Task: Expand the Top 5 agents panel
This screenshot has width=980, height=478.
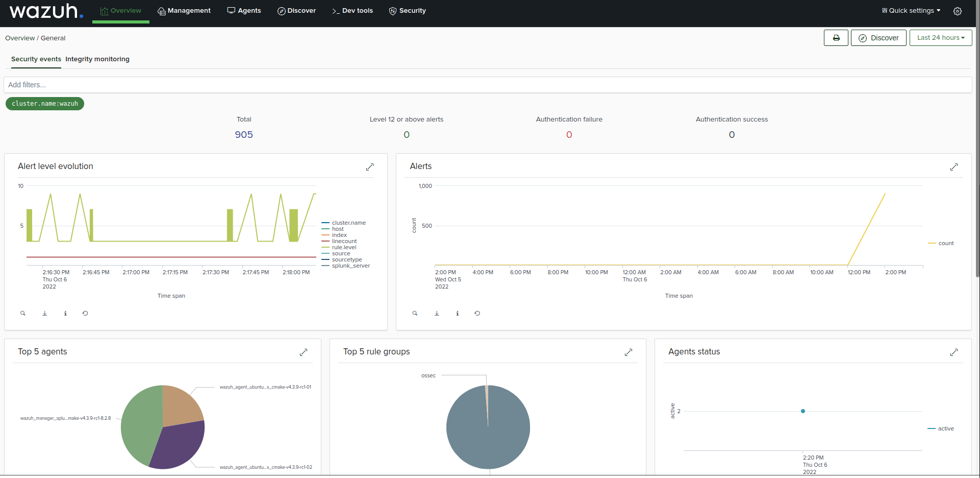Action: [304, 352]
